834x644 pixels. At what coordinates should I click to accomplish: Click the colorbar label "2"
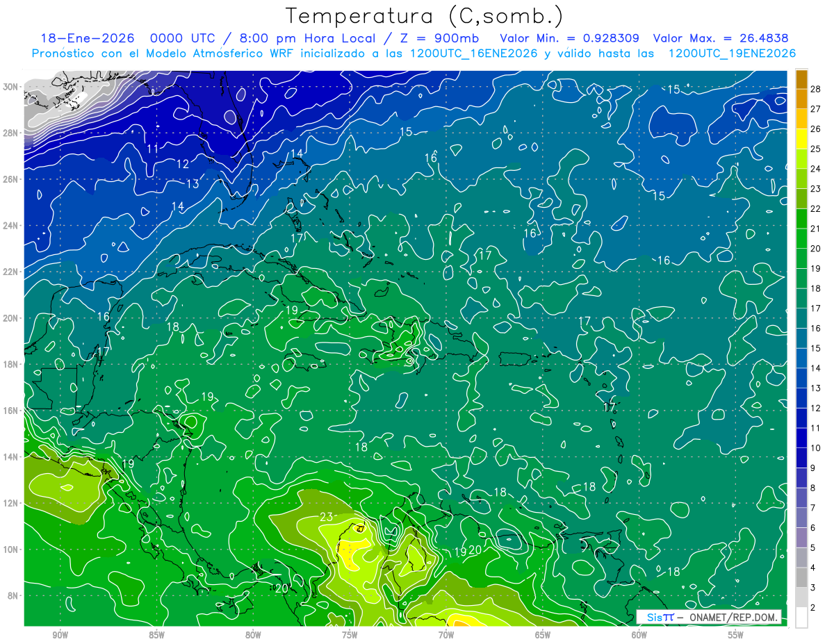[x=813, y=608]
